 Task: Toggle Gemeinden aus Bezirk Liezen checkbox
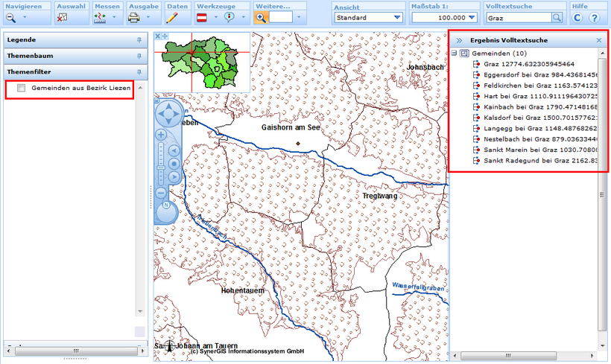(22, 89)
